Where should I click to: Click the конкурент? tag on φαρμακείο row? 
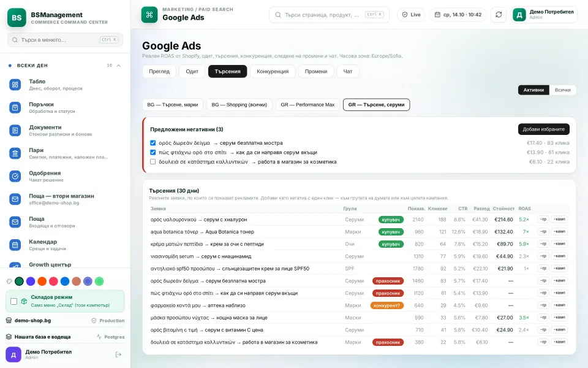point(386,305)
